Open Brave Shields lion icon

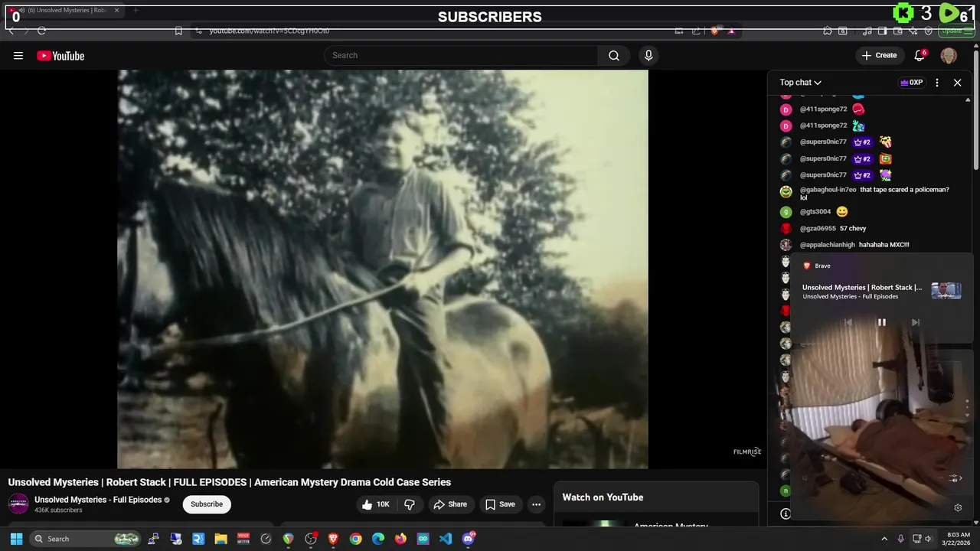point(715,31)
